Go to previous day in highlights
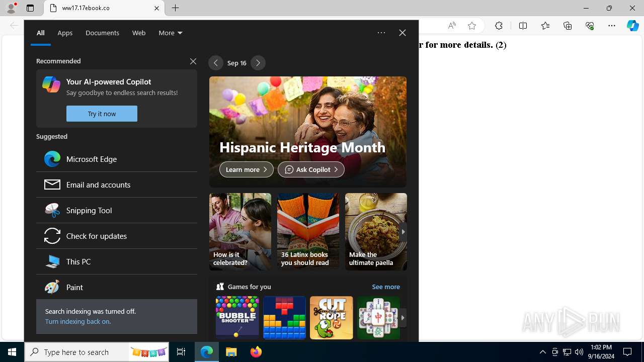644x362 pixels. click(x=215, y=63)
